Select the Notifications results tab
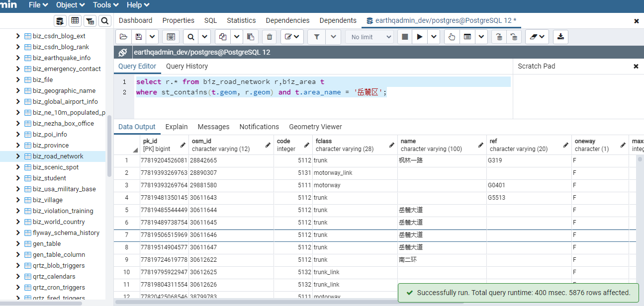Screen dimensions: 644x306 [259, 127]
